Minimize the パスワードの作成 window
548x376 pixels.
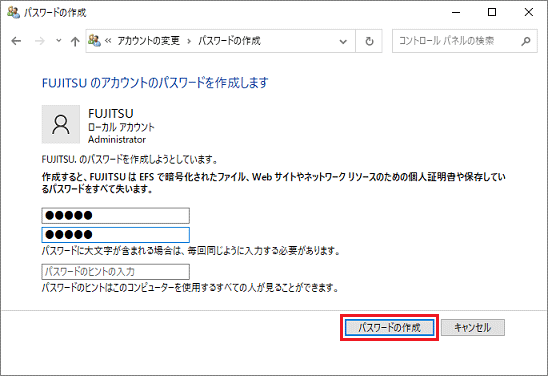(x=456, y=12)
